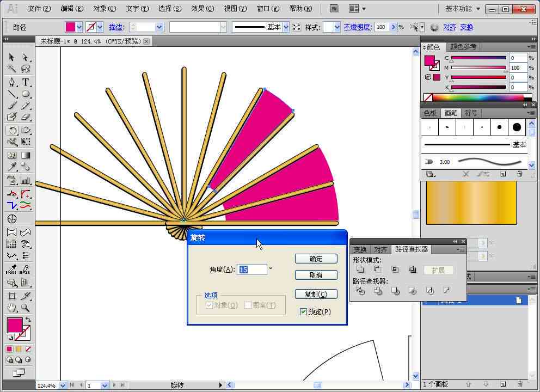
Task: Select the Pen tool
Action: [x=11, y=82]
